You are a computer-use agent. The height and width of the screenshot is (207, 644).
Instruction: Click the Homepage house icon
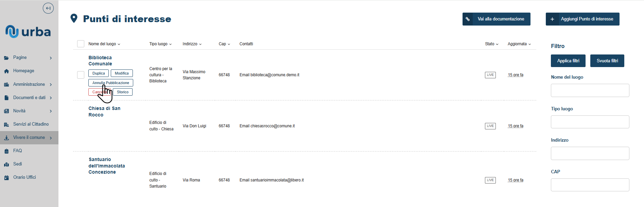tap(6, 71)
